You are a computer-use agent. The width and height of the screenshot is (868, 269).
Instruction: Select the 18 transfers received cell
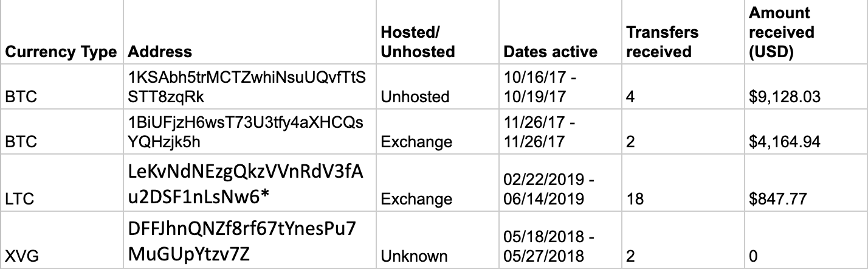[635, 199]
